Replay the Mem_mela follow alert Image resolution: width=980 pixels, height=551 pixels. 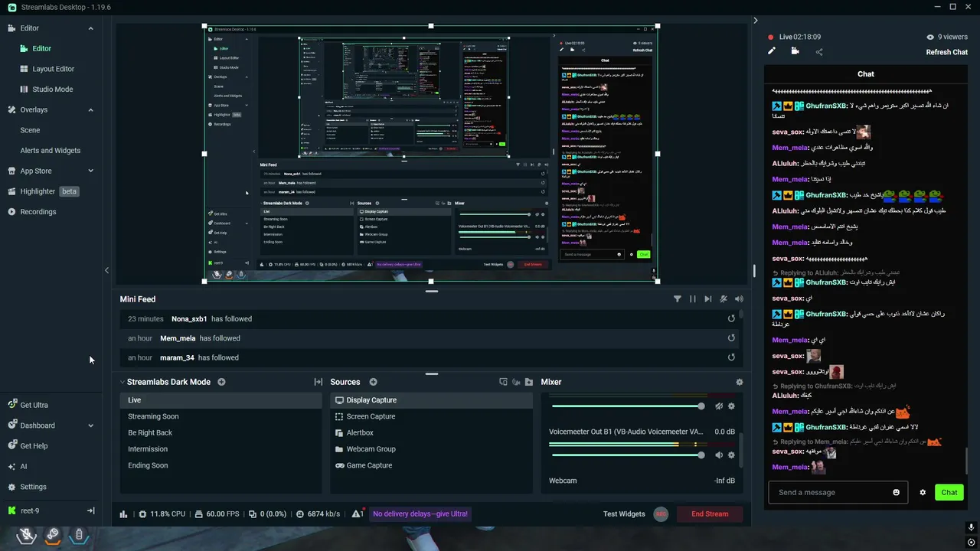click(731, 338)
